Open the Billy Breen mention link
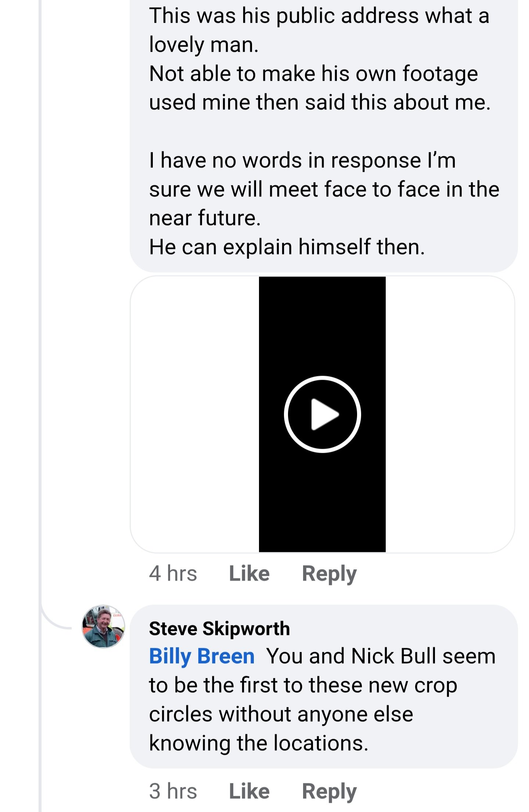Screen dimensions: 529x812 [202, 656]
